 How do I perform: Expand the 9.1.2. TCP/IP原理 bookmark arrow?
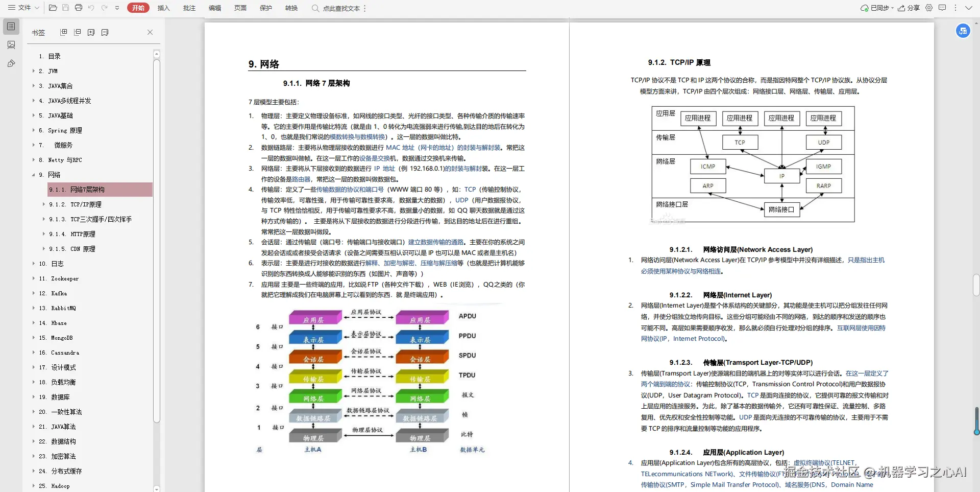44,204
